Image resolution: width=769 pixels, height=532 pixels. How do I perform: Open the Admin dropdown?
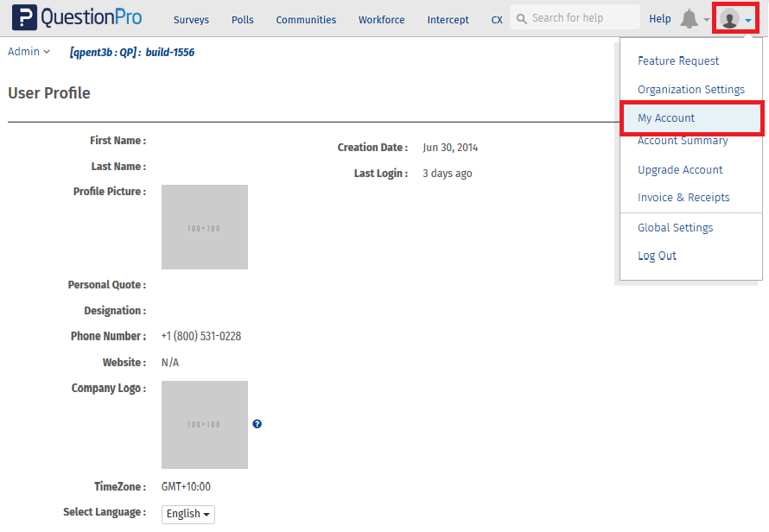(29, 52)
